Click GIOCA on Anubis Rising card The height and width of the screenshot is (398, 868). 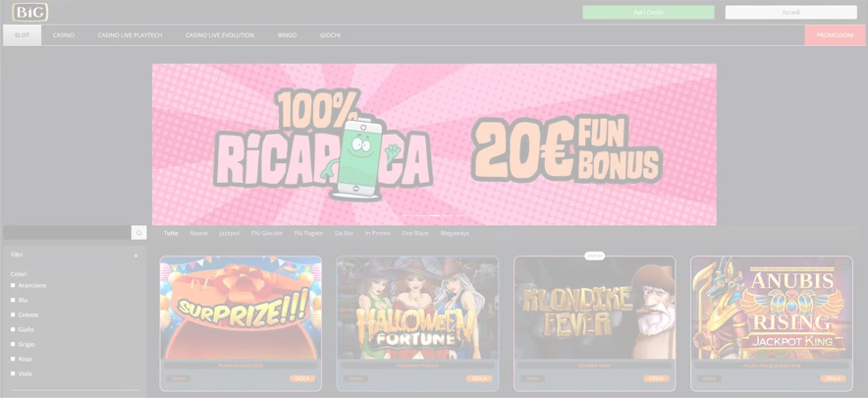833,378
